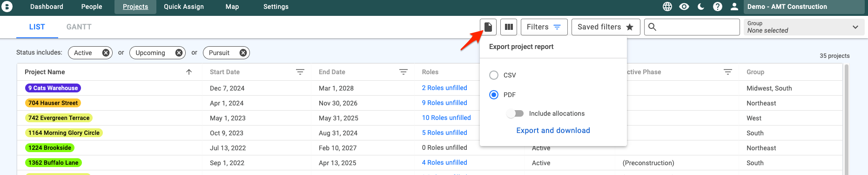Click the 0 Roles unfilled cell
Screen dimensions: 868x175
444,147
